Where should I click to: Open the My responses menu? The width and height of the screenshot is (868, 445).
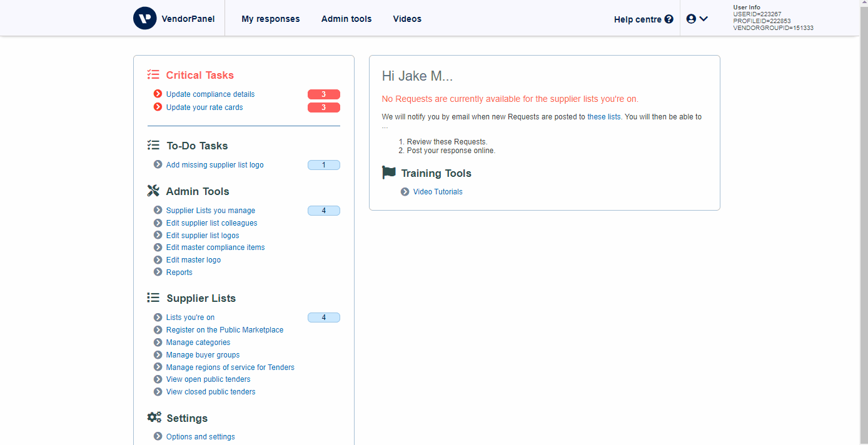click(x=270, y=19)
